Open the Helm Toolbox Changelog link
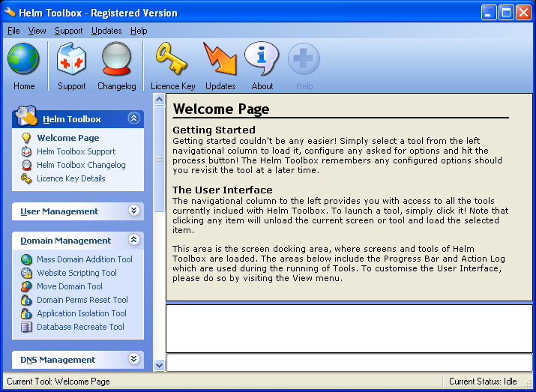The height and width of the screenshot is (392, 536). [81, 165]
